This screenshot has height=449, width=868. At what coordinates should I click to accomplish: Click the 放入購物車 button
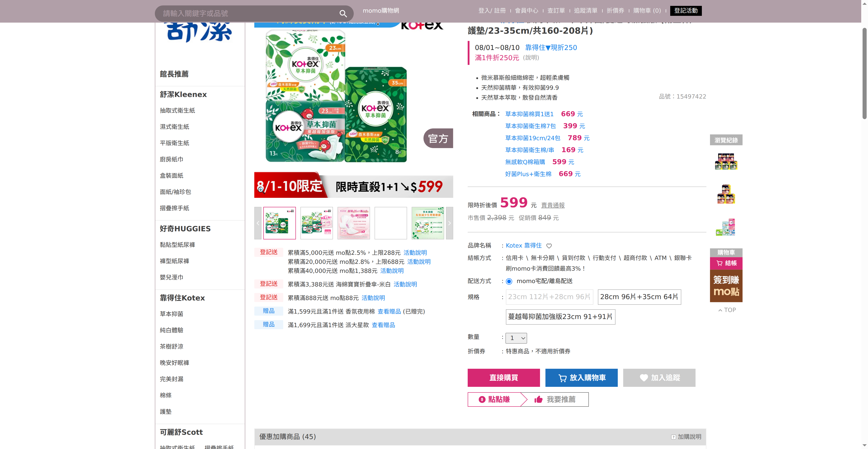coord(581,378)
